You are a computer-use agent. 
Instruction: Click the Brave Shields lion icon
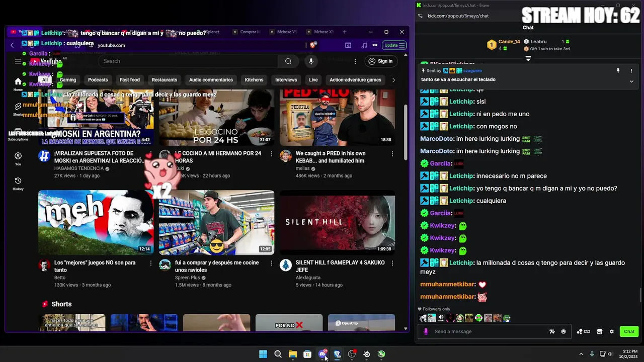[313, 45]
